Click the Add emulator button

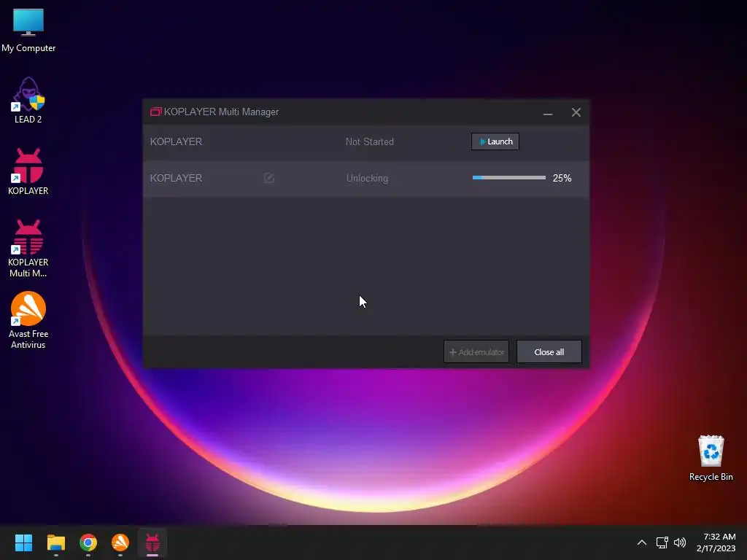pyautogui.click(x=476, y=351)
